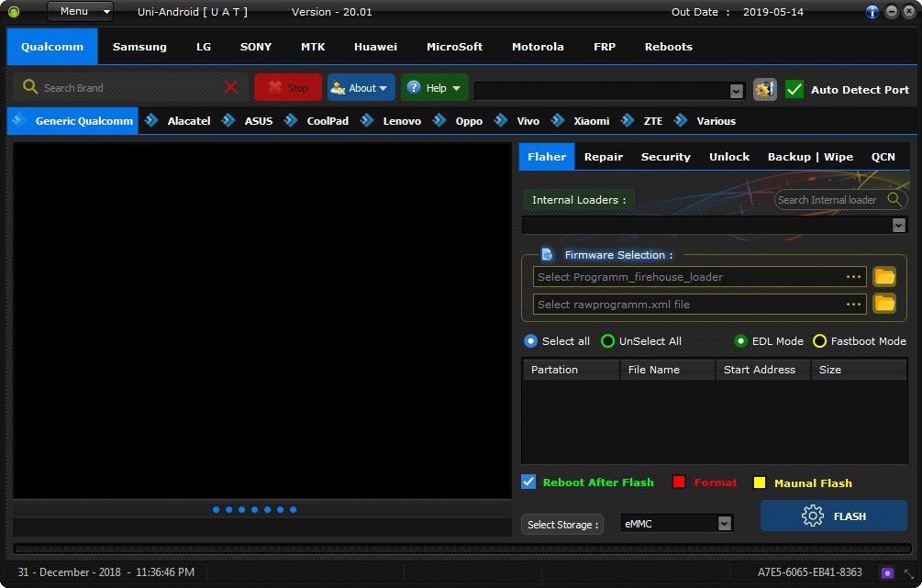The width and height of the screenshot is (922, 588).
Task: Open the About dropdown
Action: point(361,88)
